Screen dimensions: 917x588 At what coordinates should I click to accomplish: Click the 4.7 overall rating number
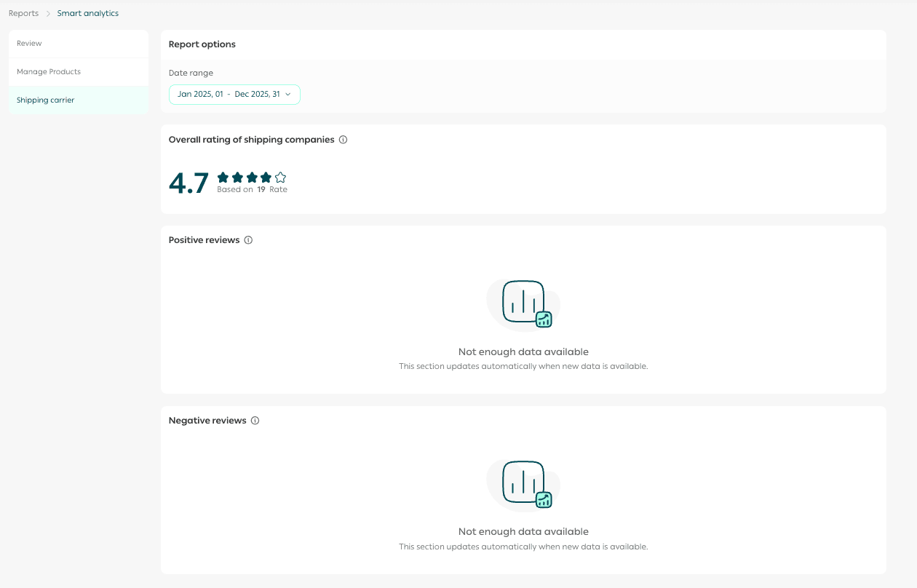[x=188, y=183]
